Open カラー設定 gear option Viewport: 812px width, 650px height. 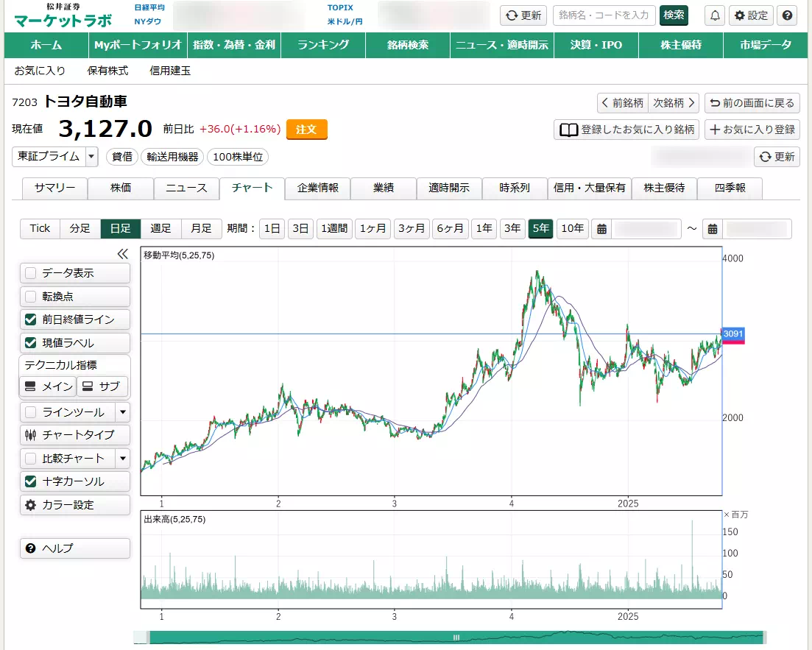point(75,505)
